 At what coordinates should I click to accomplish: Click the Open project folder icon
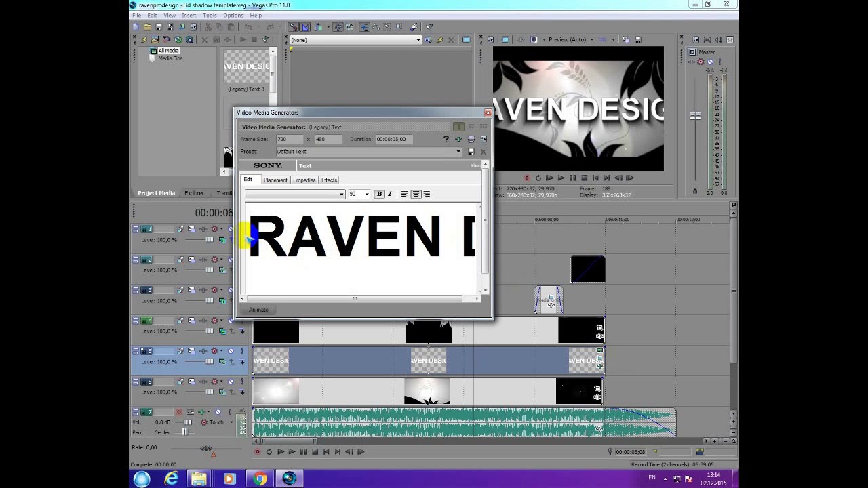(147, 26)
